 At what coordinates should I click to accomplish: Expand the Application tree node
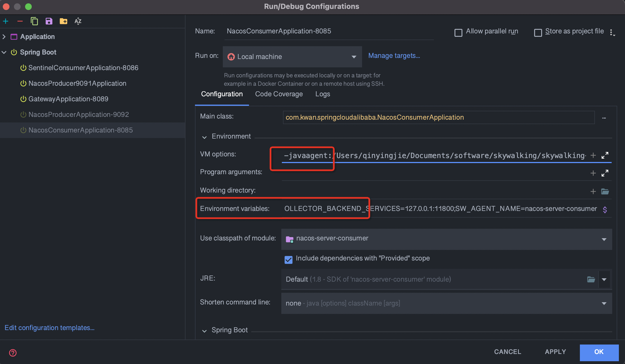click(4, 37)
